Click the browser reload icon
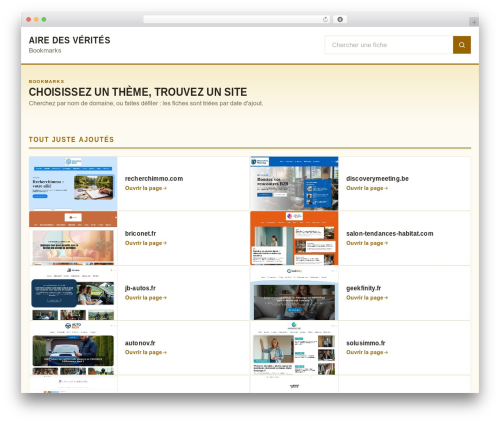The image size is (500, 423). pos(325,20)
